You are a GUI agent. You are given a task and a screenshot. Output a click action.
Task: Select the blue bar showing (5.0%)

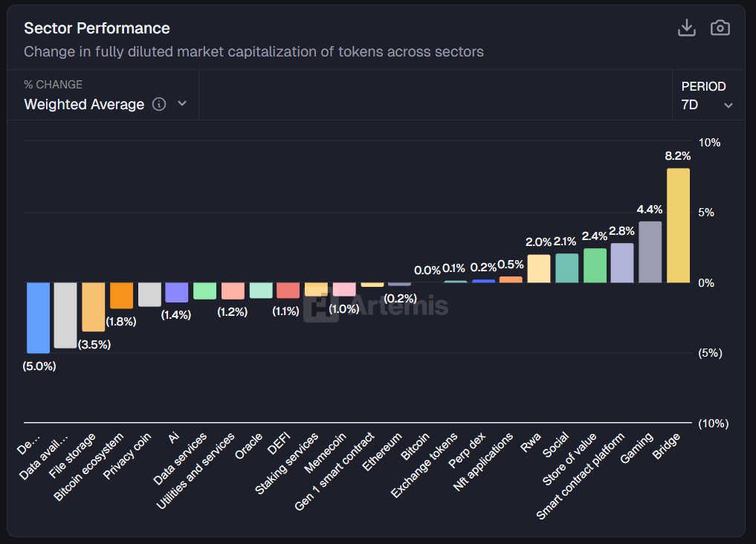click(39, 317)
